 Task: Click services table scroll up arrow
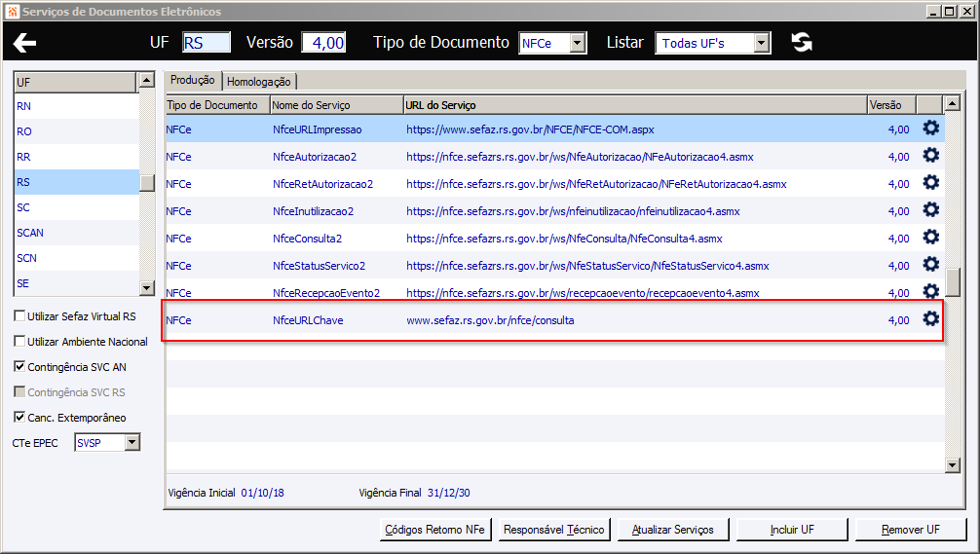(x=952, y=102)
